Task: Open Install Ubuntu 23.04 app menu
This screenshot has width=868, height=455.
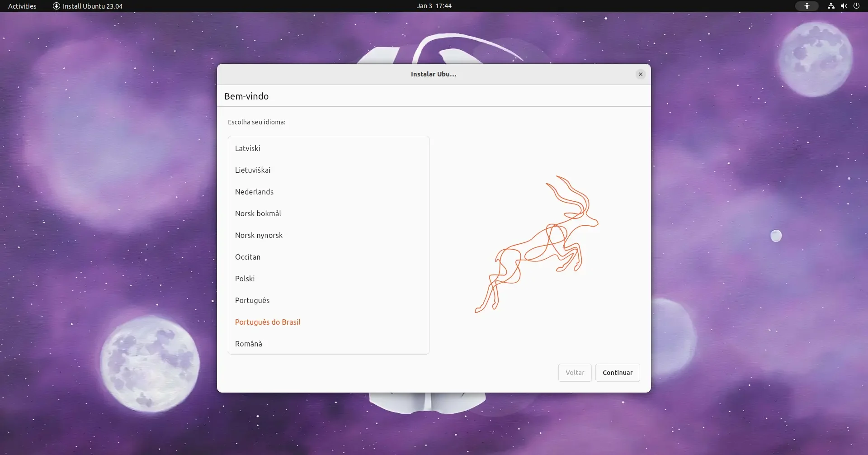Action: point(88,6)
